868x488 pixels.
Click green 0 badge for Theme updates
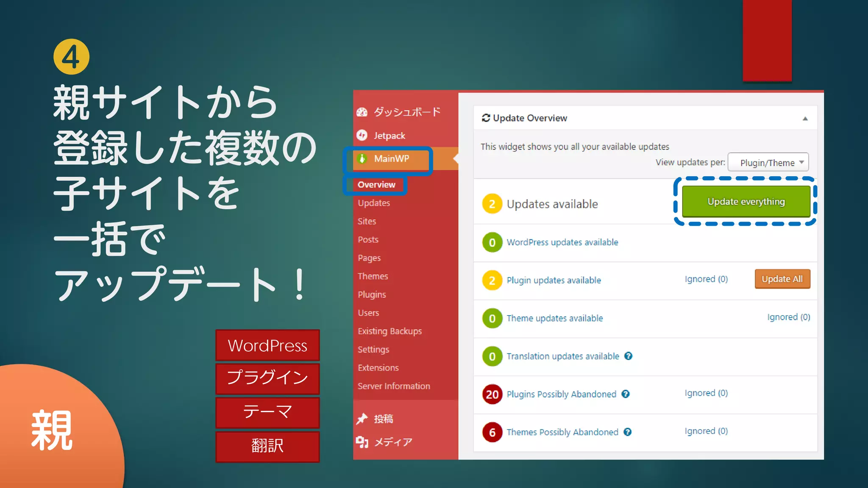[x=492, y=318]
